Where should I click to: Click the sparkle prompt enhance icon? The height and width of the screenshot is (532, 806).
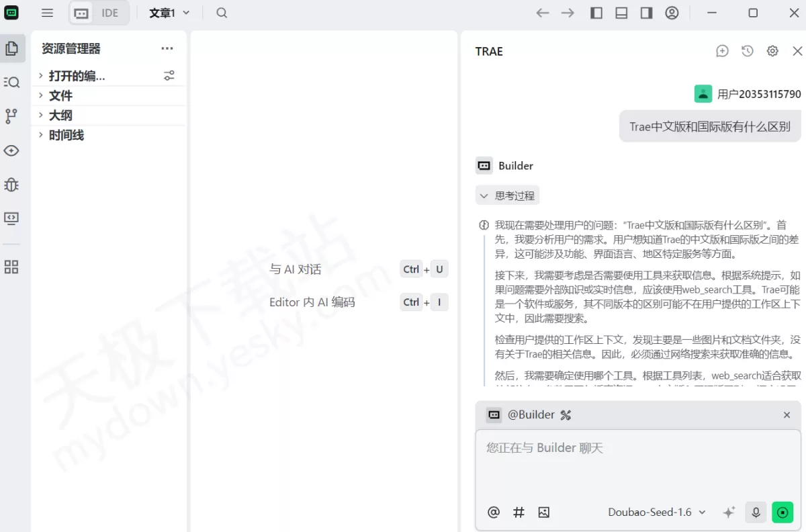(729, 513)
